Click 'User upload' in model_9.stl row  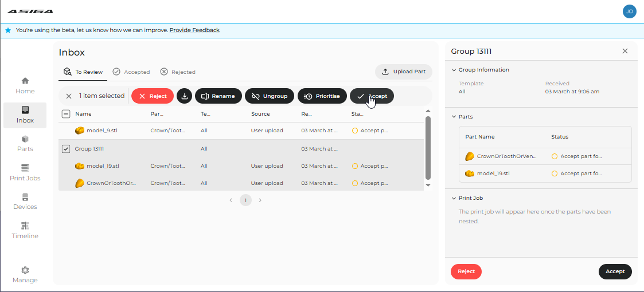coord(267,131)
